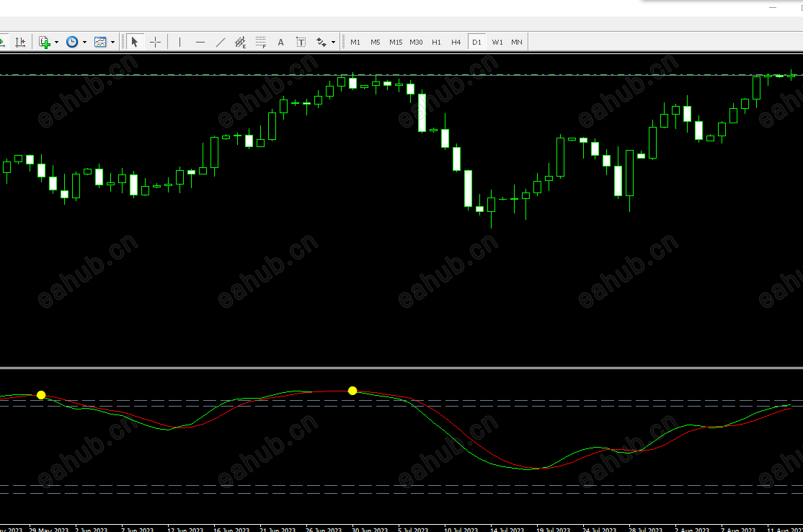Expand the indicators list dropdown arrow
The width and height of the screenshot is (803, 532).
[56, 42]
